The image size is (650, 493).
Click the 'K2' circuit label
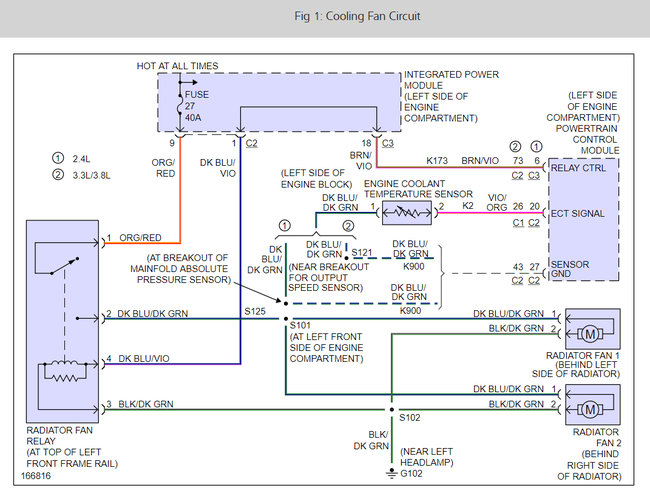point(468,206)
